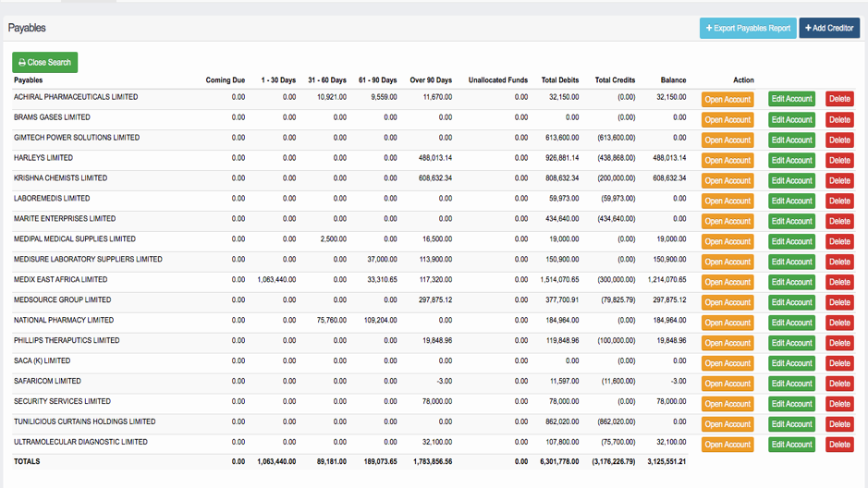Edit Account for Medsource Group Limited
This screenshot has width=868, height=488.
tap(791, 302)
